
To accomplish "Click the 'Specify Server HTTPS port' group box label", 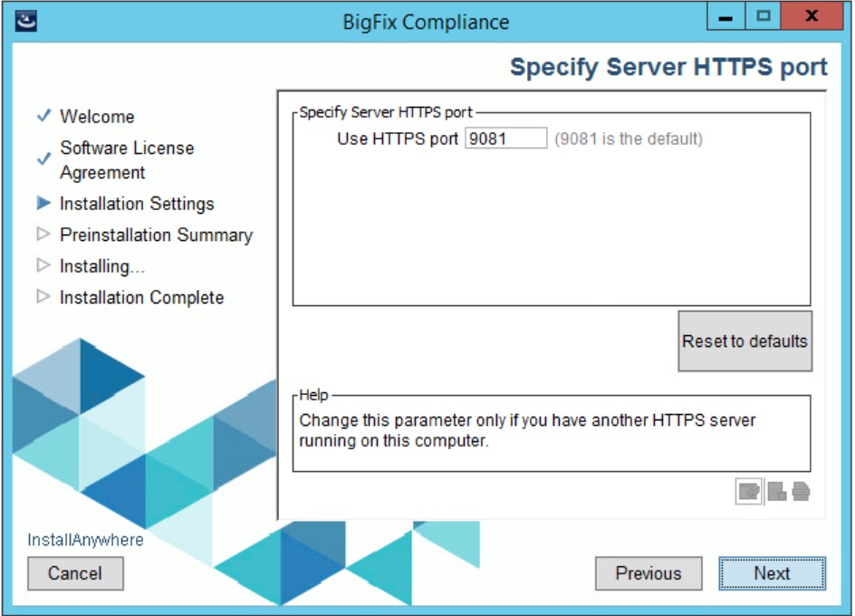I will coord(386,111).
